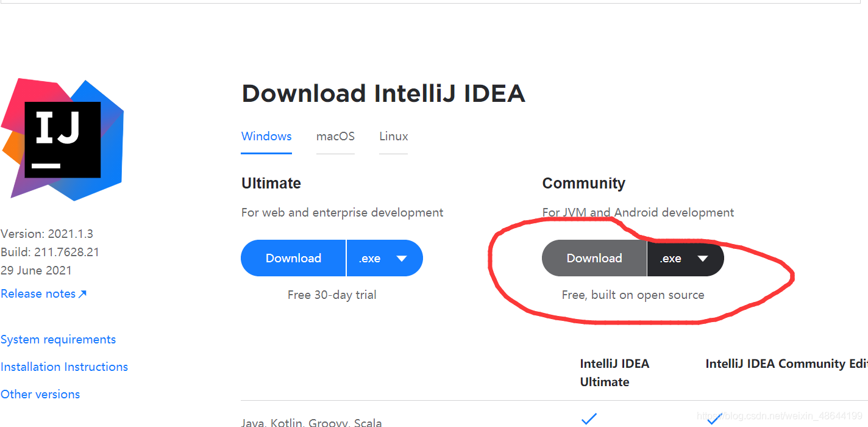The image size is (868, 427).
Task: Open Installation Instructions link
Action: (x=65, y=367)
